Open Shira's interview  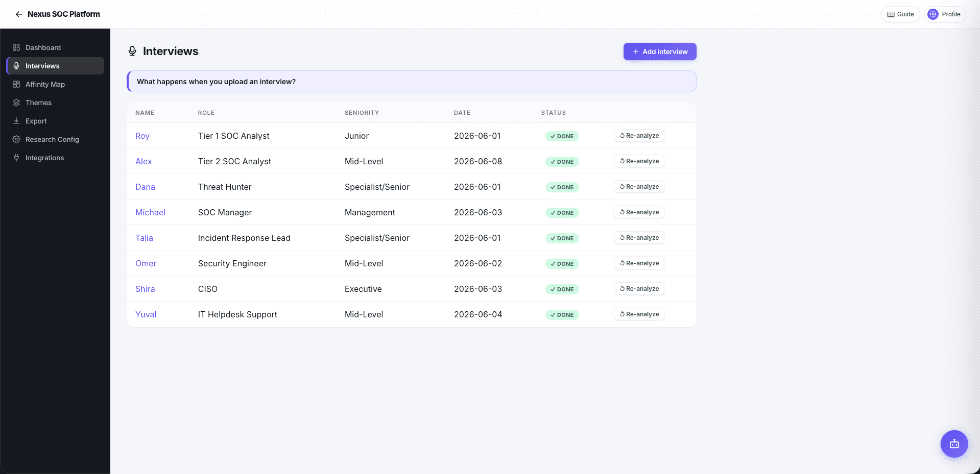[x=145, y=289]
